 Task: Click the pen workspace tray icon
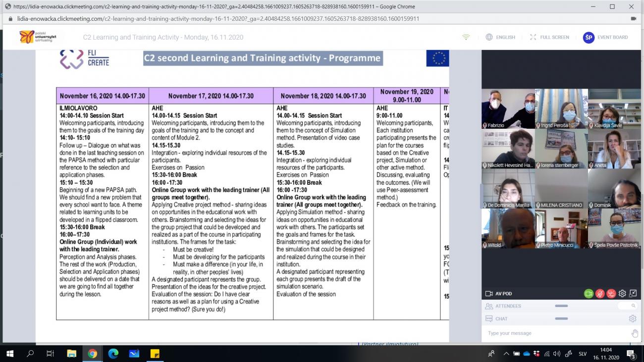click(x=569, y=354)
